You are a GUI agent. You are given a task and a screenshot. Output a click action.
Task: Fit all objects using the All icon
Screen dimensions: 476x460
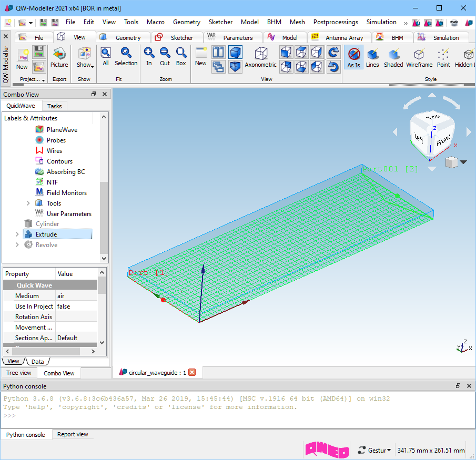click(106, 57)
